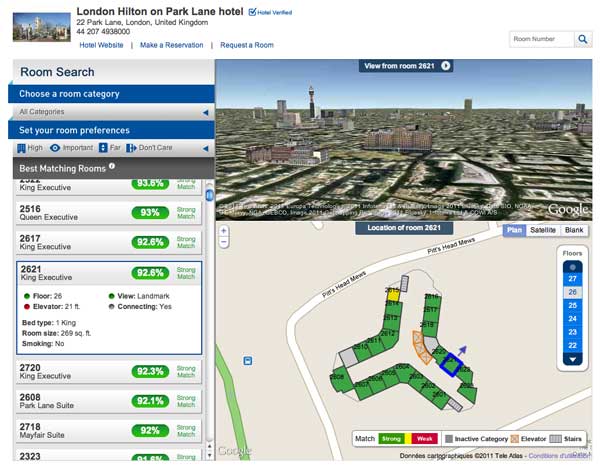Click the purple view direction arrow
The height and width of the screenshot is (469, 600).
(x=462, y=350)
